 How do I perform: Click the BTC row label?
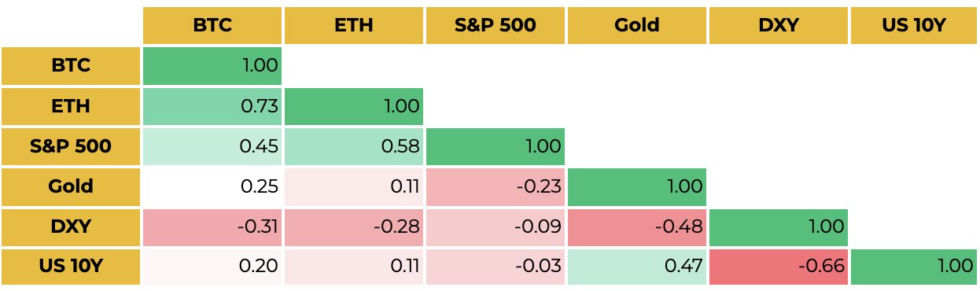[x=71, y=65]
